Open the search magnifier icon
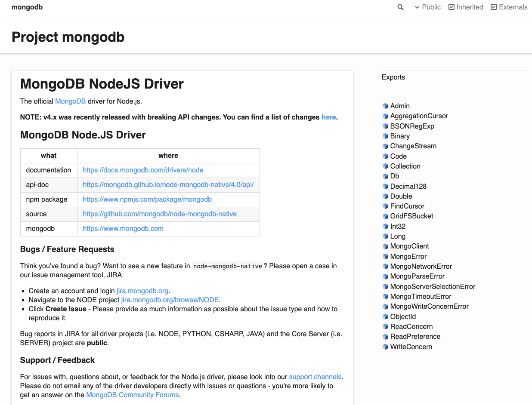 coord(400,7)
